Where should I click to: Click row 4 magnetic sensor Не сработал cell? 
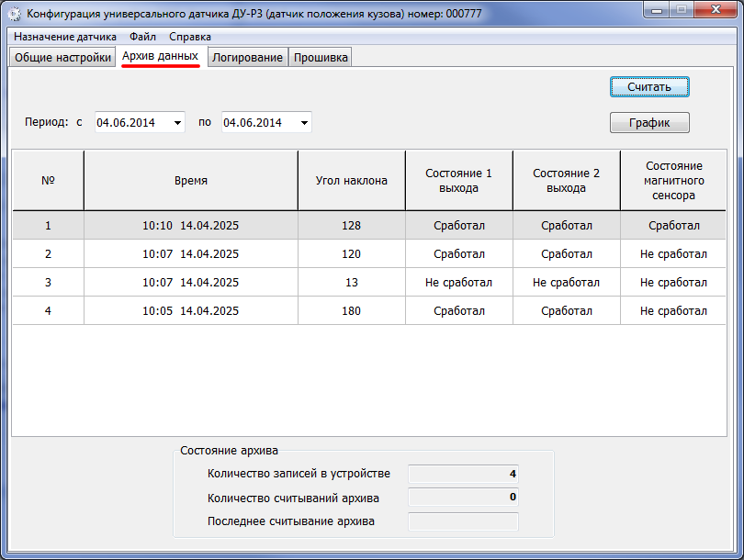coord(673,311)
